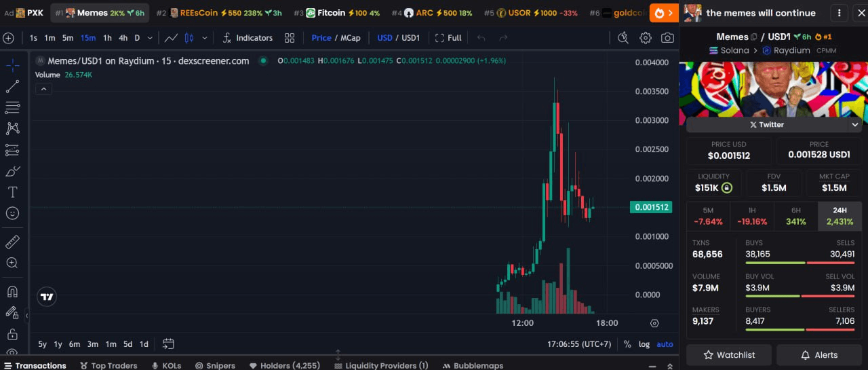This screenshot has height=370, width=868.
Task: Toggle chart to MCap view
Action: coord(350,38)
